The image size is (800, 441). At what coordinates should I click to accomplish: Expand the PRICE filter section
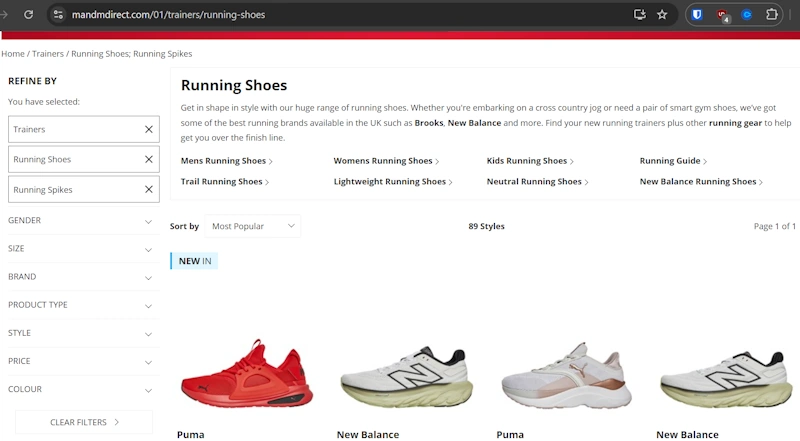83,361
